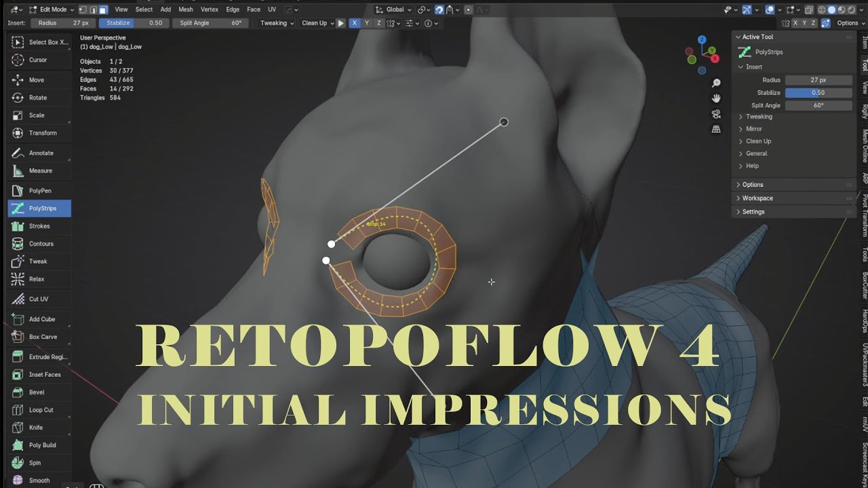Adjust the Stabilize slider in sidebar panel
This screenshot has width=868, height=488.
click(818, 93)
